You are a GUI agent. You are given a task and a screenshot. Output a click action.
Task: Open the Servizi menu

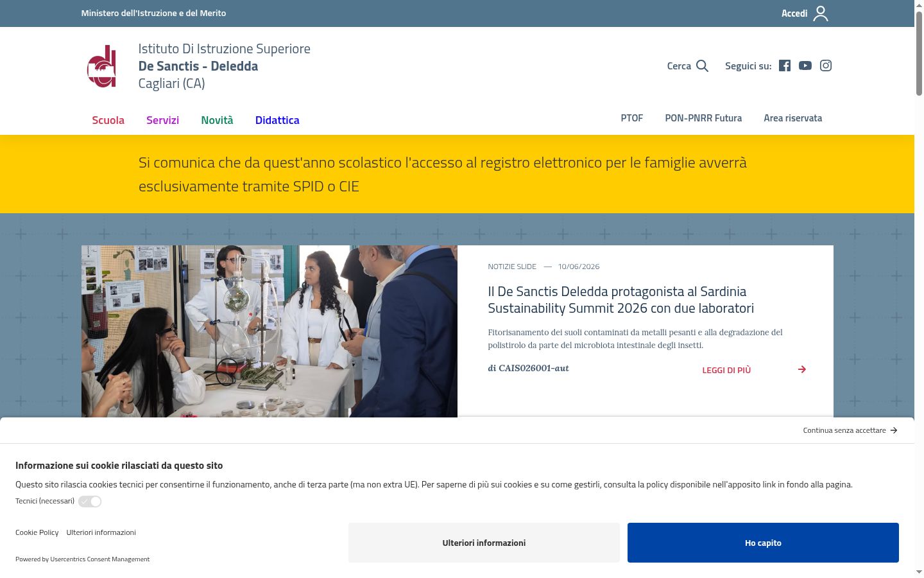(162, 120)
